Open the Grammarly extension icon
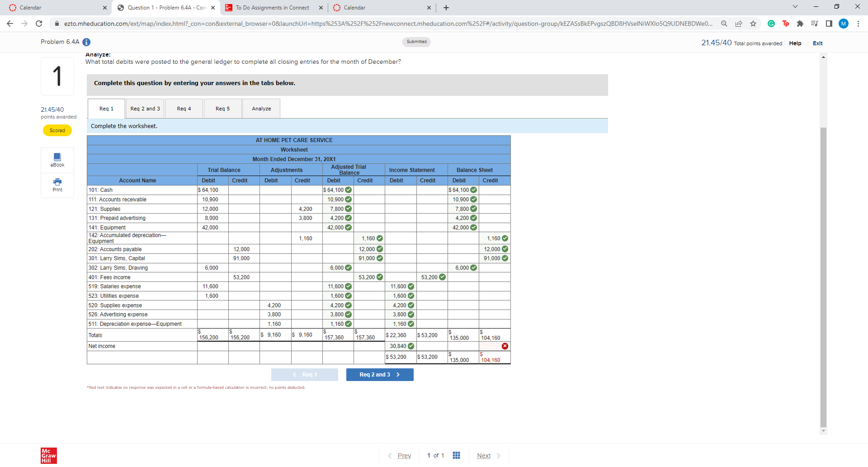Image resolution: width=868 pixels, height=467 pixels. point(771,24)
